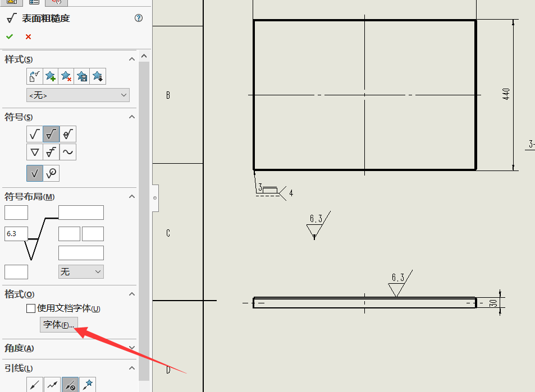Open help for 表面粗糙度 panel

click(x=139, y=18)
